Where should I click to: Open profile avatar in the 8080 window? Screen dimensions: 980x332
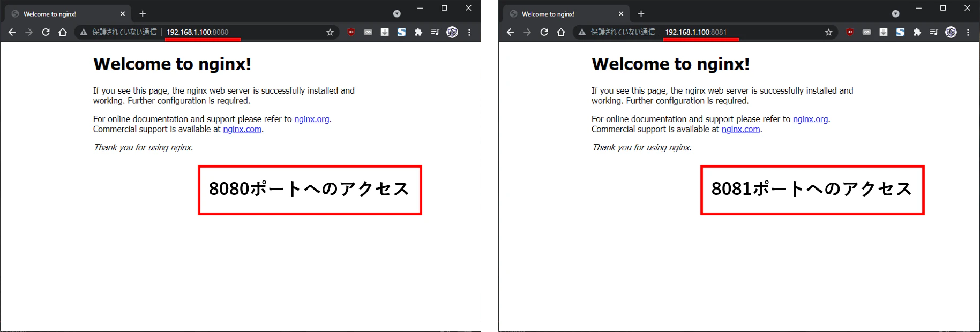[x=452, y=32]
